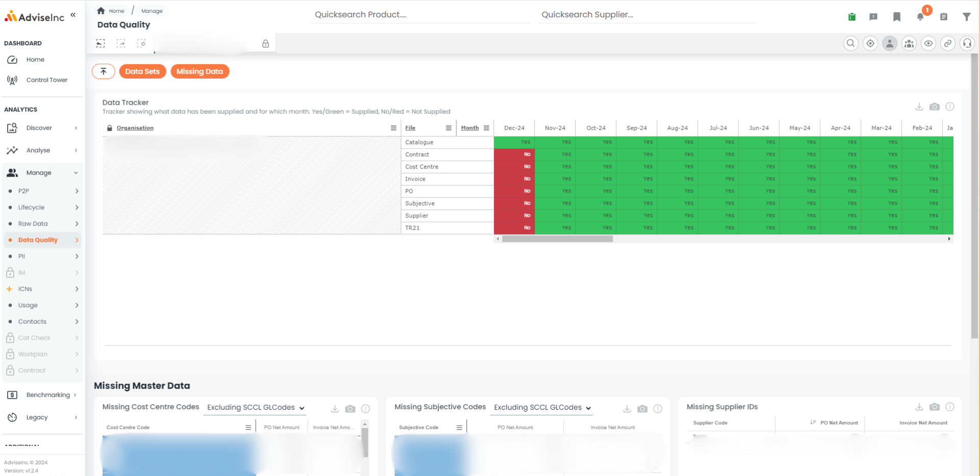Expand the P2P submenu
Image resolution: width=980 pixels, height=476 pixels.
coord(43,191)
